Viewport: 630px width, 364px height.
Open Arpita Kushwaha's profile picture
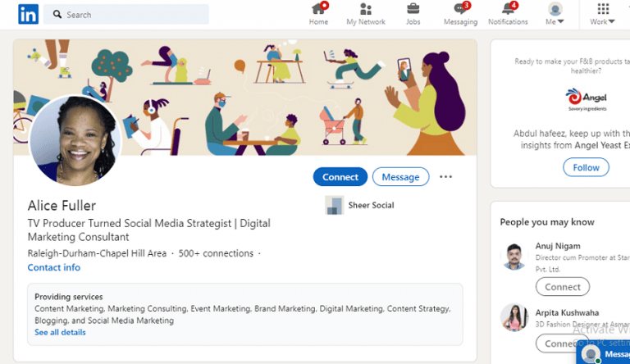click(x=514, y=316)
